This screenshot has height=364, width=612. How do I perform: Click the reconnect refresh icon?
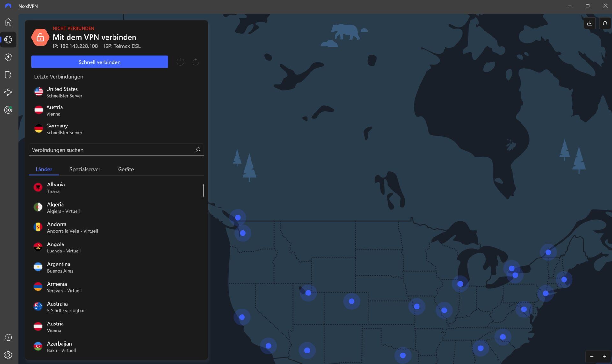coord(196,62)
